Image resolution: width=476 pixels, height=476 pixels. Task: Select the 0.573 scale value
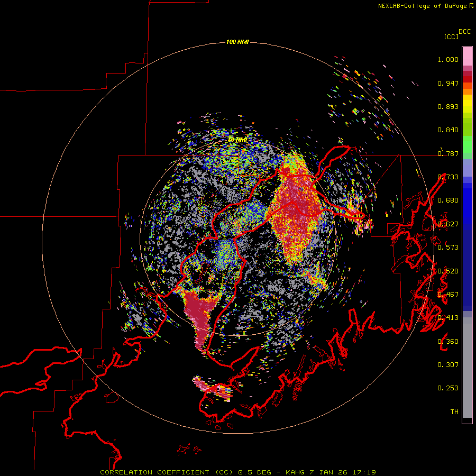click(448, 248)
